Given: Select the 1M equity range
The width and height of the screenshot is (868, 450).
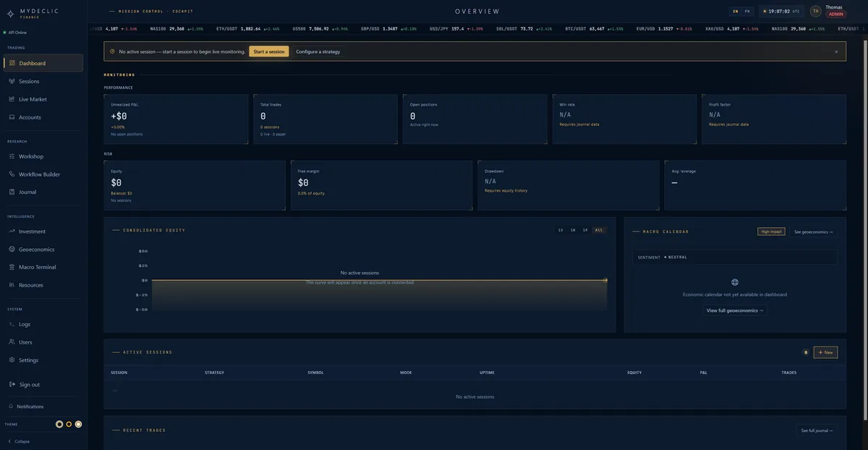Looking at the screenshot, I should pyautogui.click(x=585, y=230).
